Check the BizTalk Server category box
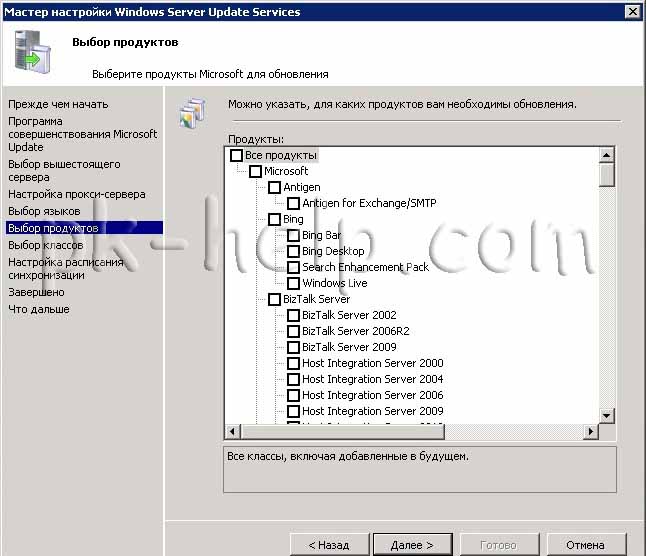Image resolution: width=646 pixels, height=556 pixels. point(274,299)
